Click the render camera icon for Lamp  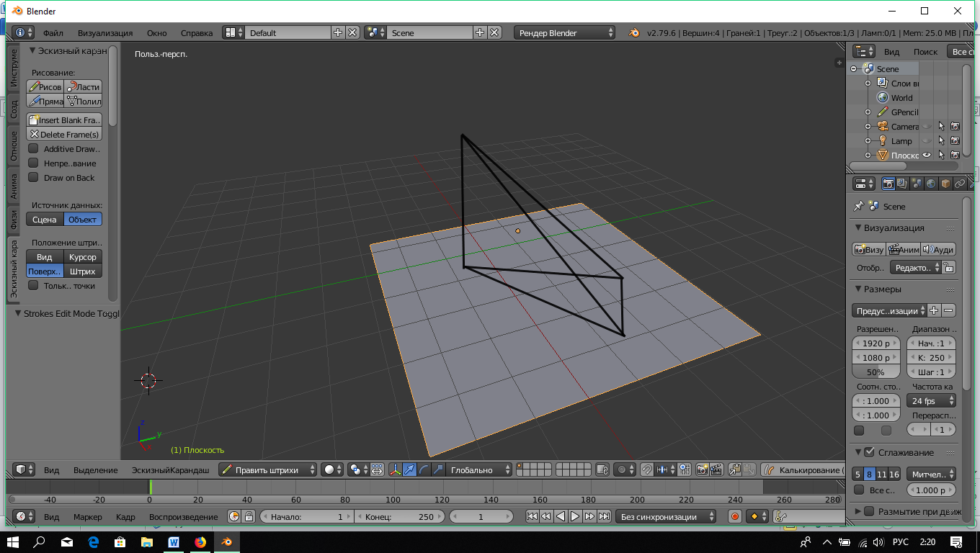pyautogui.click(x=955, y=141)
